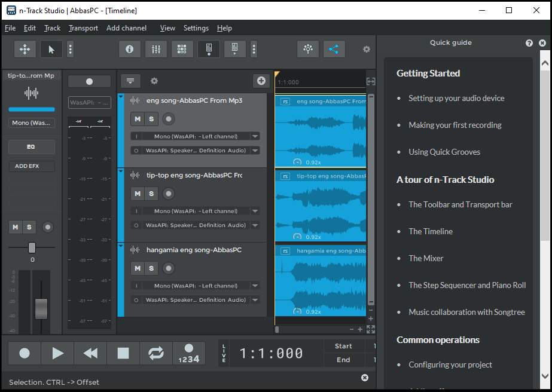The height and width of the screenshot is (392, 552).
Task: Open the WasAPI device selector above the meters
Action: pyautogui.click(x=90, y=102)
